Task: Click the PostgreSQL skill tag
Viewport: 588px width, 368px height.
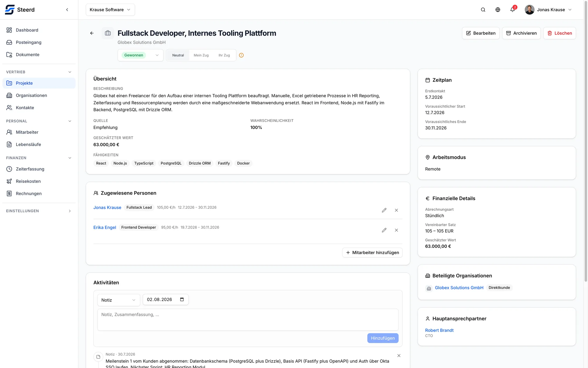Action: point(171,163)
